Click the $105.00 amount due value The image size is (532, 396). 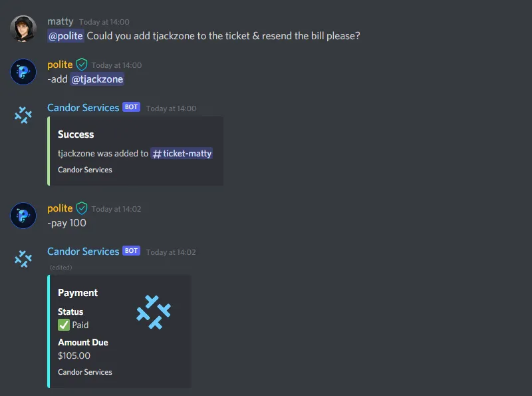pyautogui.click(x=74, y=355)
